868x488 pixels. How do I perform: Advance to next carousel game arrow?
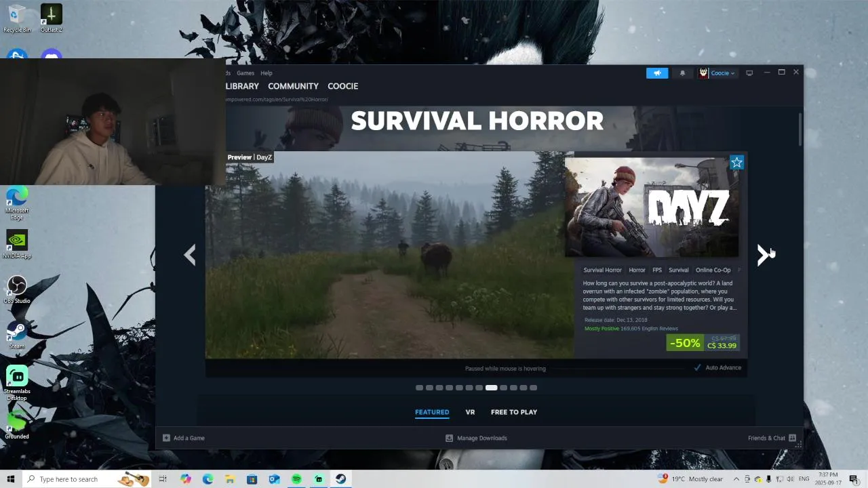763,255
